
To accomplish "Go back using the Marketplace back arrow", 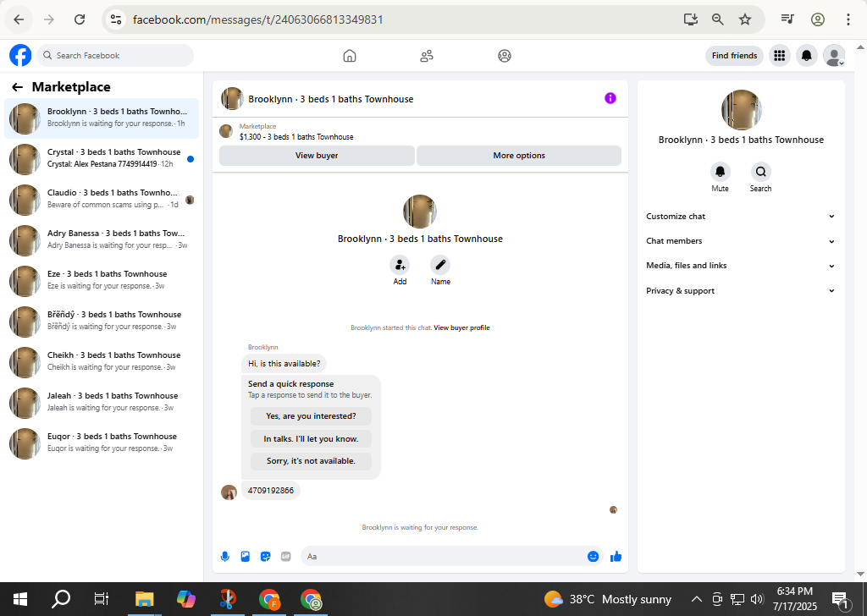I will (x=18, y=87).
